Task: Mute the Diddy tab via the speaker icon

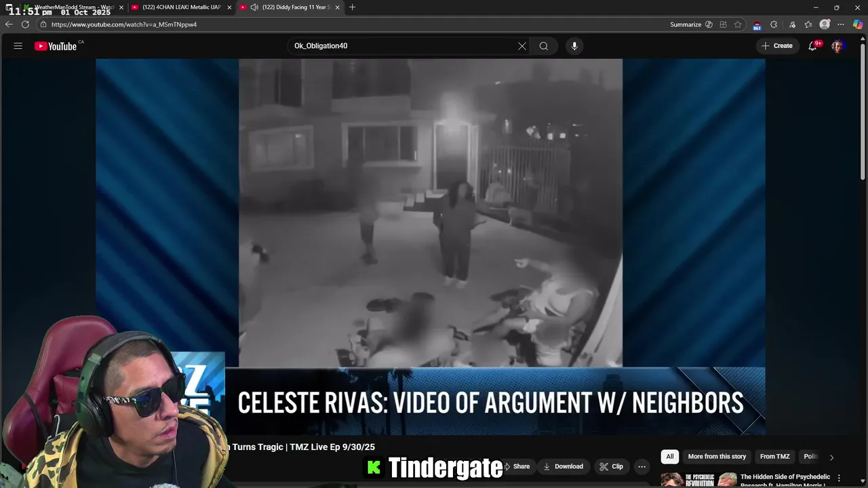Action: pyautogui.click(x=254, y=7)
